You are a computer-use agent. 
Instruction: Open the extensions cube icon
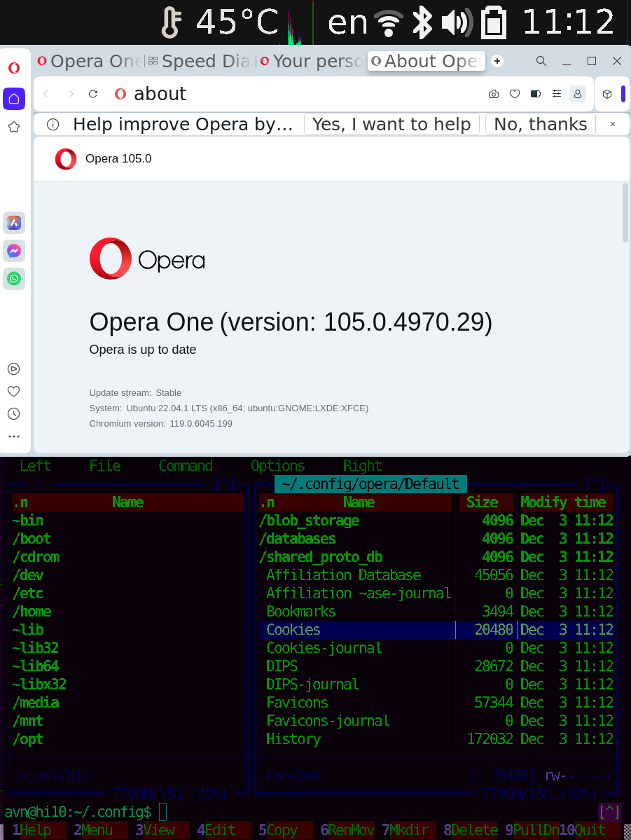click(x=607, y=95)
